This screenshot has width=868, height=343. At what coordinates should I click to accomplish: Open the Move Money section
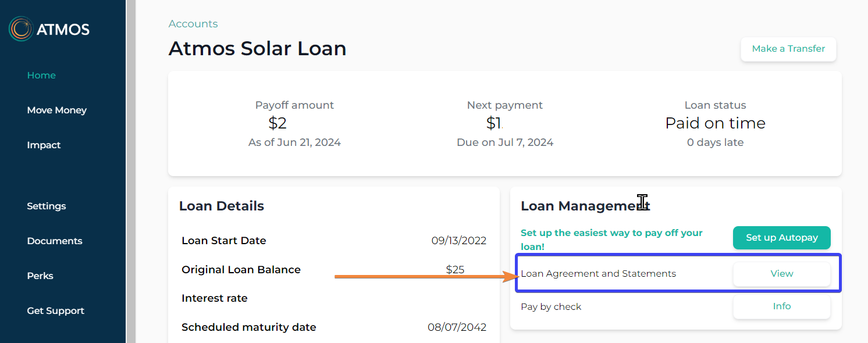[x=56, y=110]
